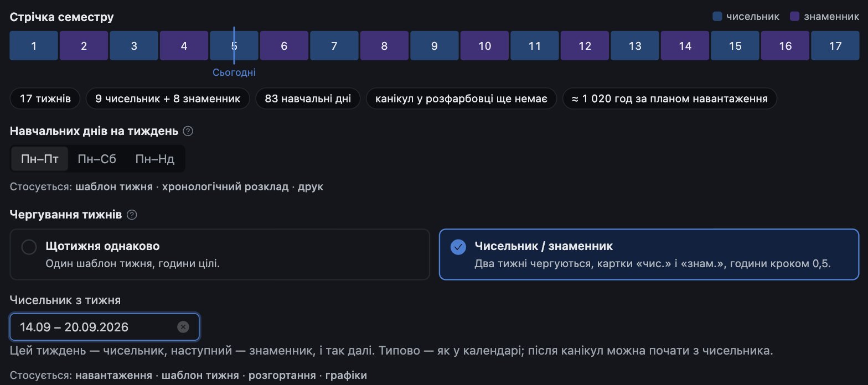Open help icon next to Навчальних днів на тиждень
868x385 pixels.
pyautogui.click(x=188, y=131)
